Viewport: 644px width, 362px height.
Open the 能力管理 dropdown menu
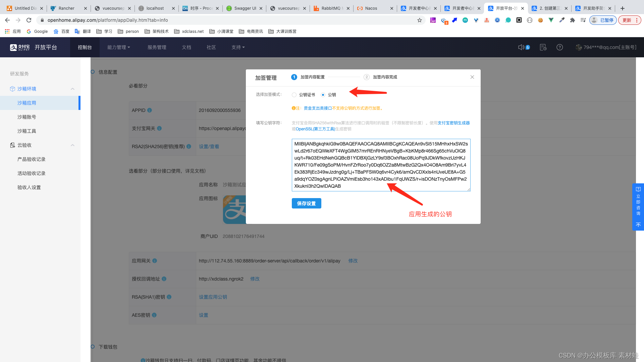point(118,47)
